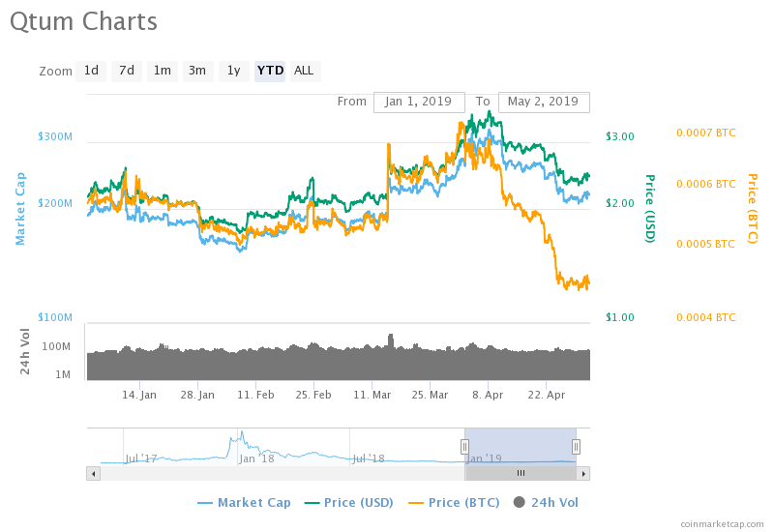This screenshot has width=774, height=532.
Task: Click the $200M market cap axis label
Action: (x=55, y=203)
